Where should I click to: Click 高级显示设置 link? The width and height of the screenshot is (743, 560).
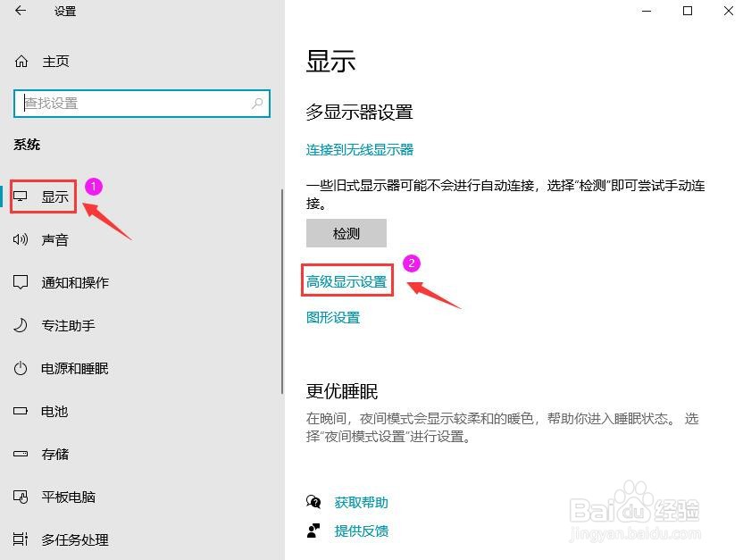pyautogui.click(x=347, y=280)
